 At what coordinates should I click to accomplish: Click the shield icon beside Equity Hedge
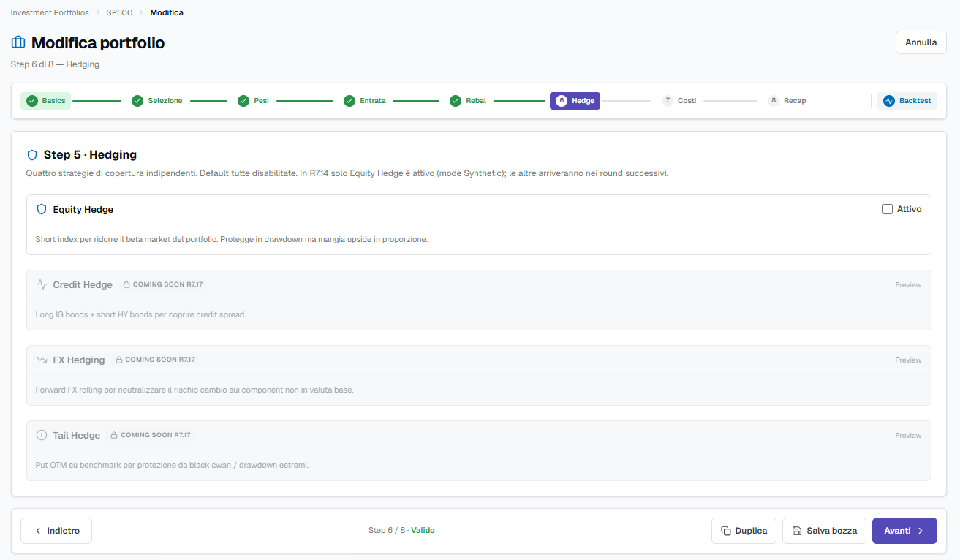[x=42, y=209]
